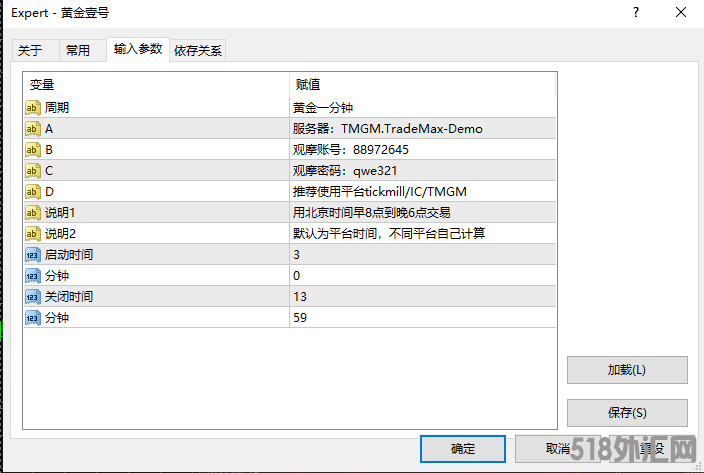Click the string icon beside variable D

point(33,192)
